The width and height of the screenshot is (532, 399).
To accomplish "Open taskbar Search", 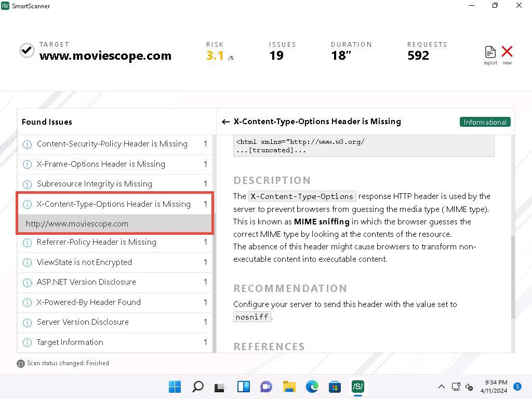I will pos(198,387).
